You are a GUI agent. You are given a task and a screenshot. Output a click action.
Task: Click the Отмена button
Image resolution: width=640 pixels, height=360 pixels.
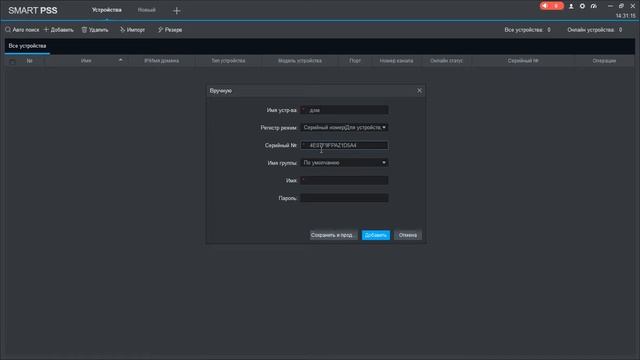click(408, 235)
